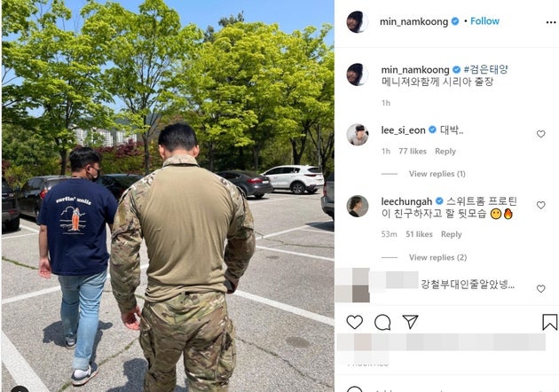Image resolution: width=559 pixels, height=392 pixels.
Task: Follow min_namkoong
Action: (484, 21)
